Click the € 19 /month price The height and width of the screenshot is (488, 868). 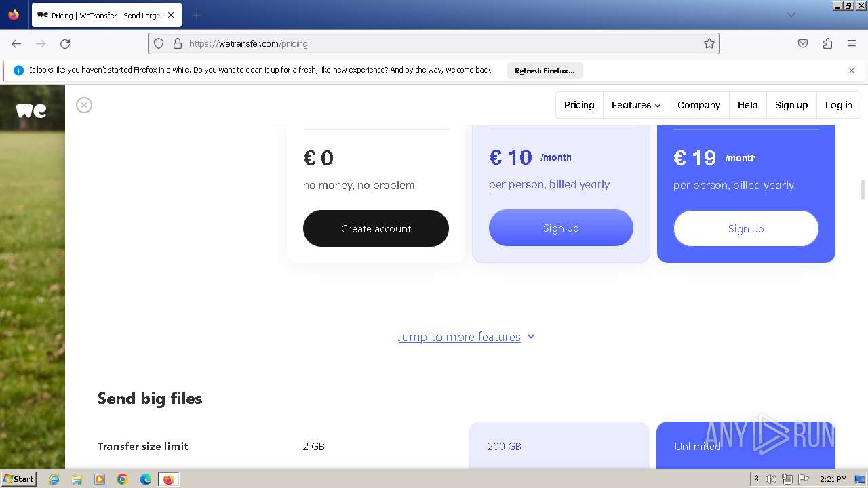[715, 158]
